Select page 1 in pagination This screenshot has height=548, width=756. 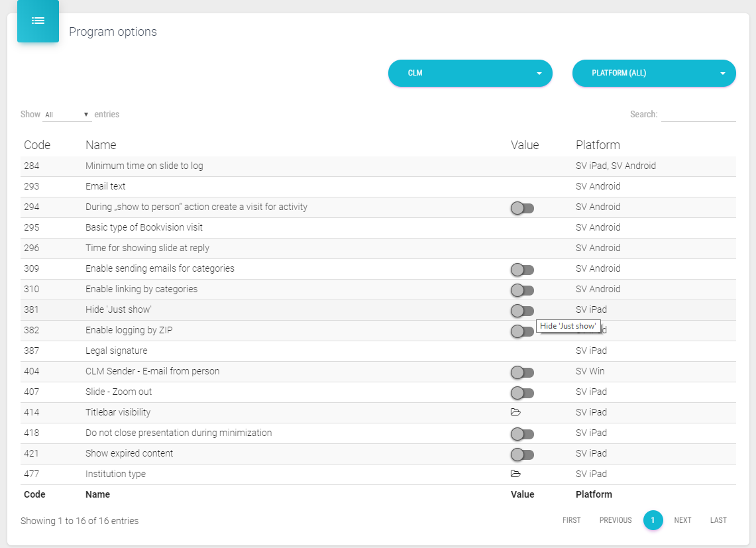click(x=653, y=520)
